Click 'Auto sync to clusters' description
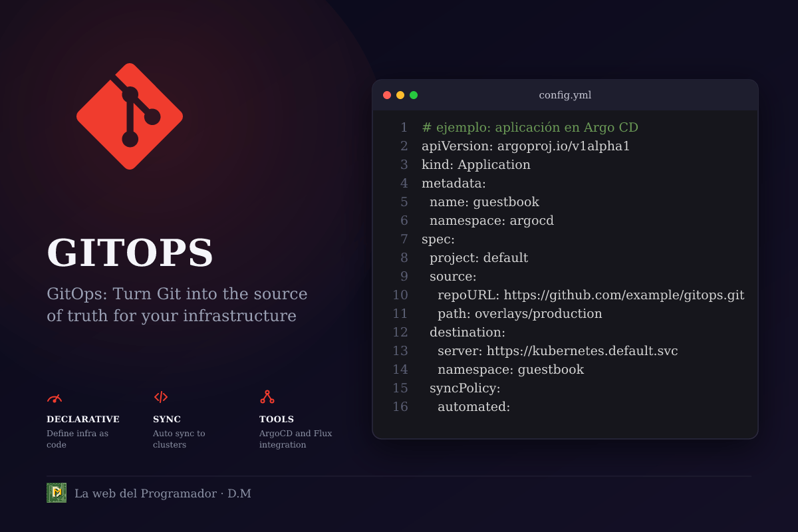798x532 pixels. tap(179, 439)
